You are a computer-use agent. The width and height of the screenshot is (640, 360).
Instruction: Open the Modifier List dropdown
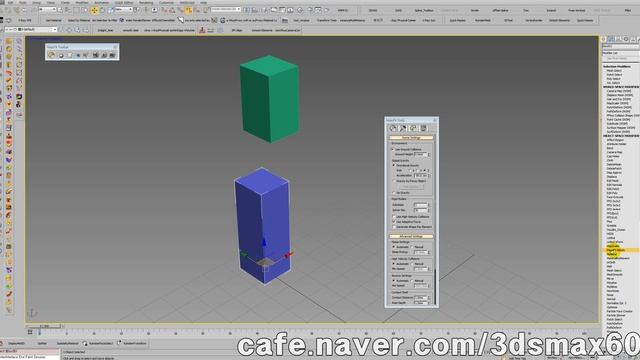(620, 53)
